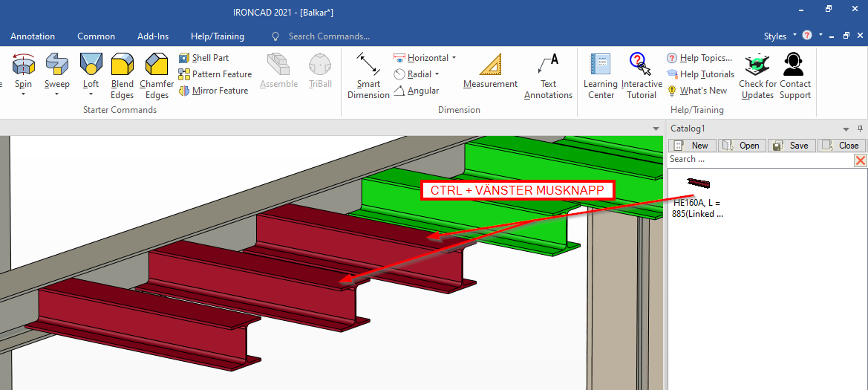Switch to the Common ribbon tab
This screenshot has width=868, height=390.
tap(97, 36)
